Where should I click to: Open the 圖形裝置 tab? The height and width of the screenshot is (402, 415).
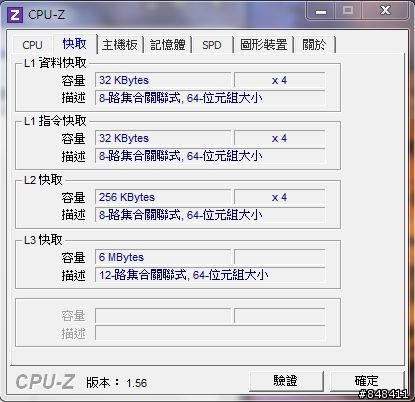pos(263,45)
